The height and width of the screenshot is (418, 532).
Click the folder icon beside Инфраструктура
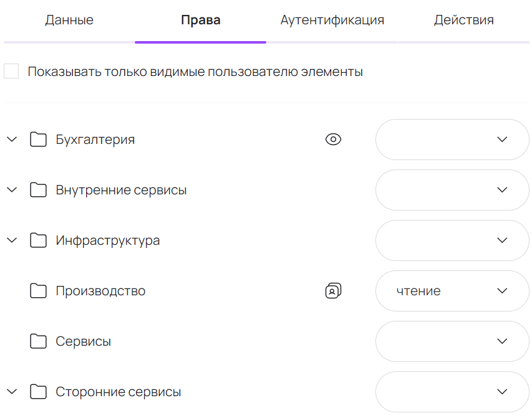coord(38,240)
